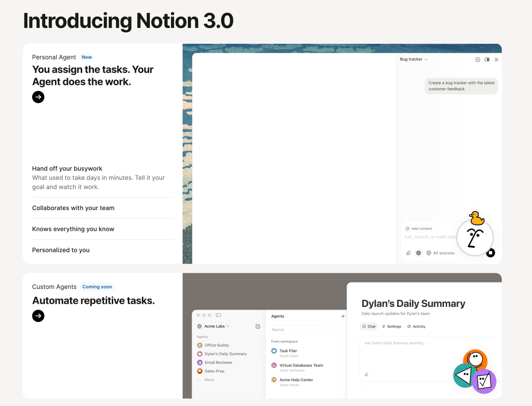Select Email Reviewer label in sidebar

click(x=218, y=362)
